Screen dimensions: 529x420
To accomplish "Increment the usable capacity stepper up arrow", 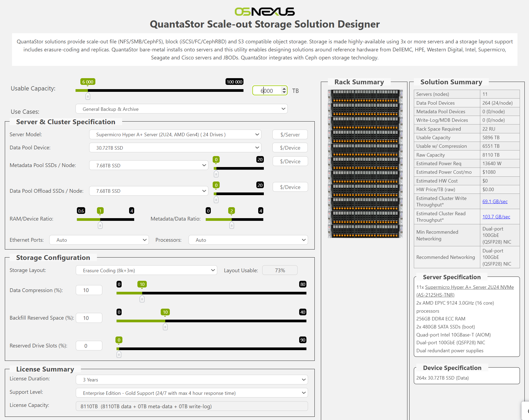I will [284, 89].
